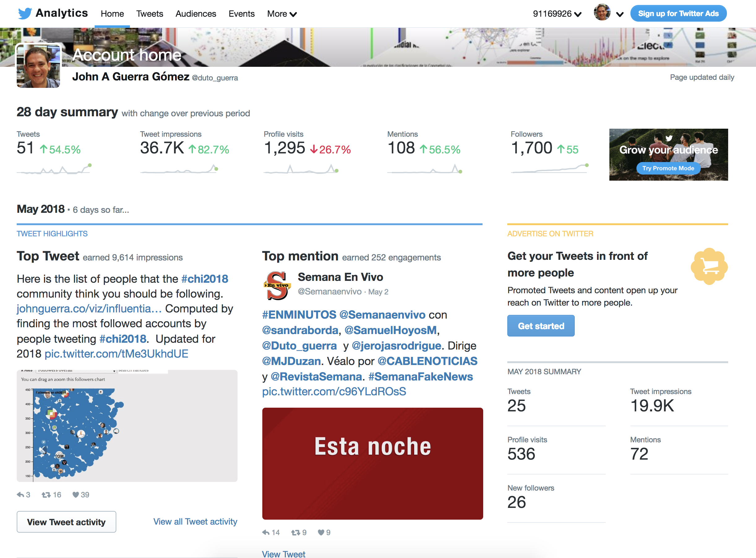Switch to the Events tab
This screenshot has width=756, height=558.
coord(242,14)
